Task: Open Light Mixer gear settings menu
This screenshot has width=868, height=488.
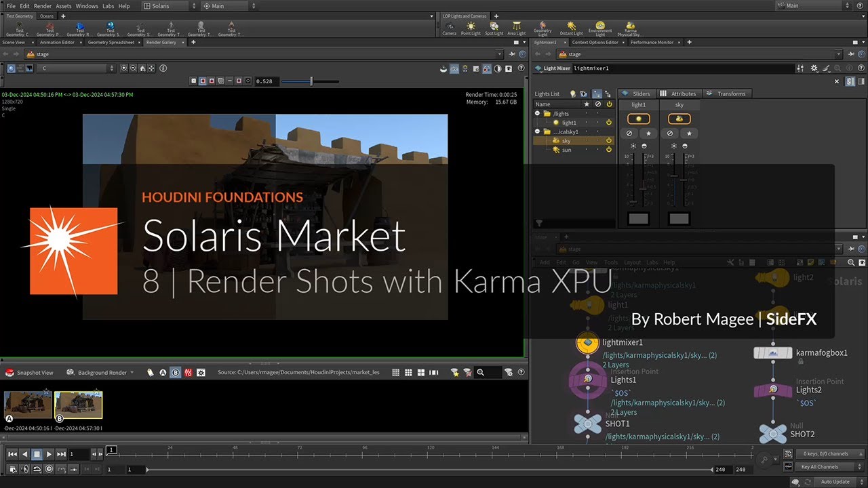Action: [814, 68]
